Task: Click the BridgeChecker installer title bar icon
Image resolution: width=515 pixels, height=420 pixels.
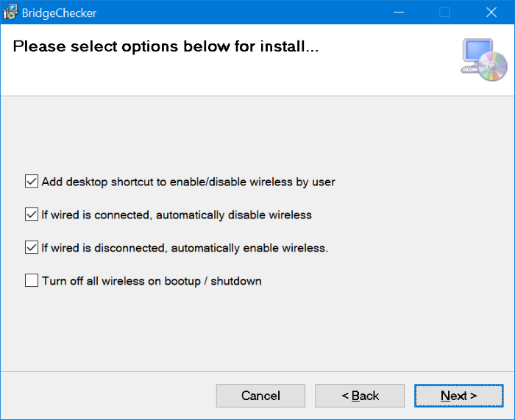Action: pyautogui.click(x=10, y=13)
